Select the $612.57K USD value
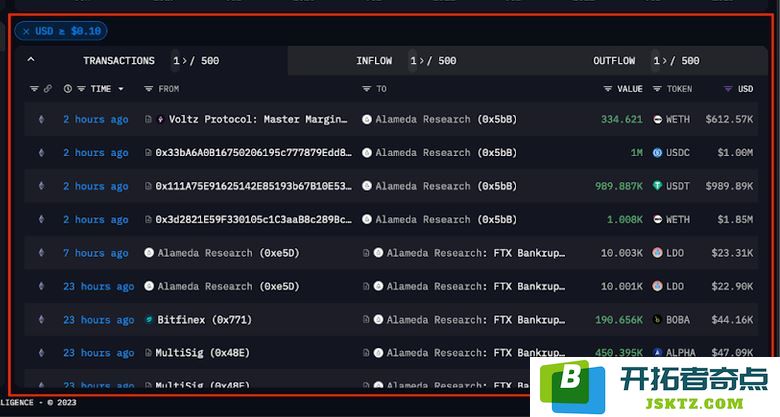Image resolution: width=780 pixels, height=417 pixels. point(729,119)
